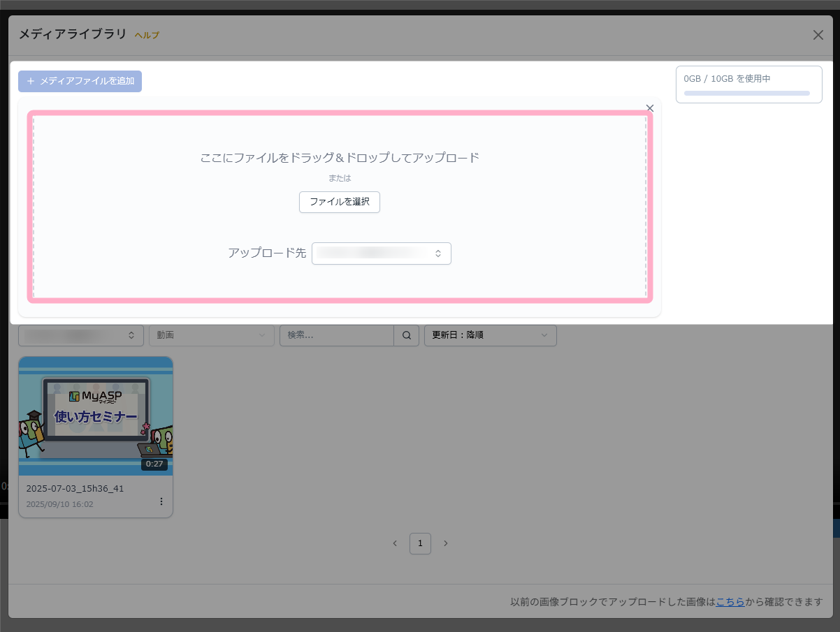This screenshot has height=632, width=840.
Task: Close the Media Library dialog with X
Action: click(818, 35)
